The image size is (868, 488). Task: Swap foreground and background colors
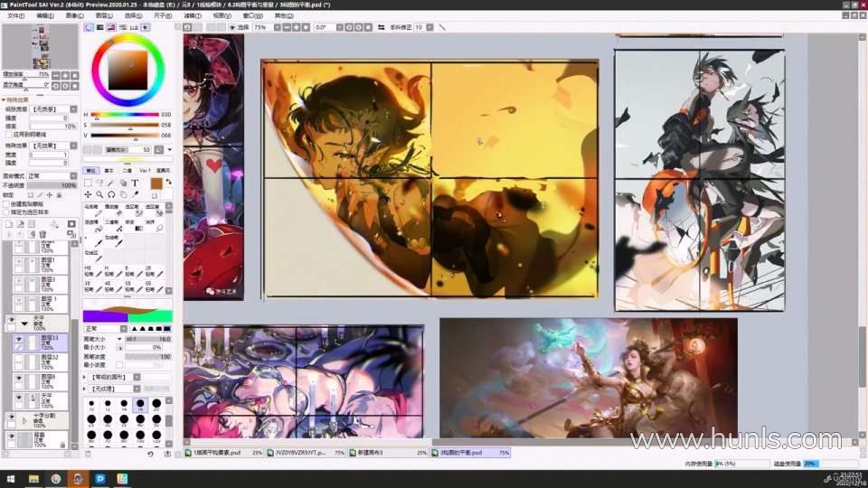[168, 182]
